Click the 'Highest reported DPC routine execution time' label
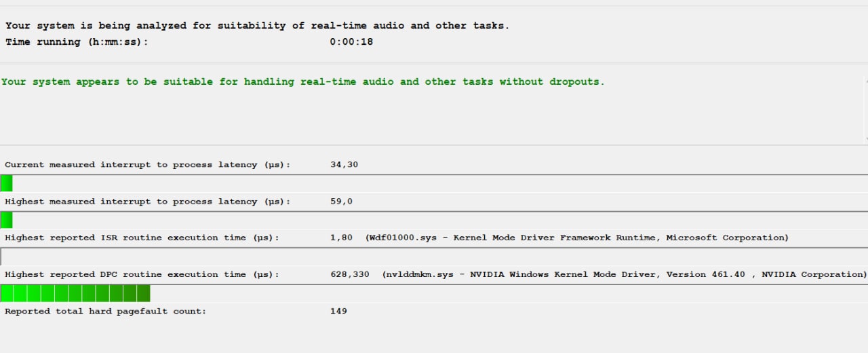 click(x=142, y=275)
